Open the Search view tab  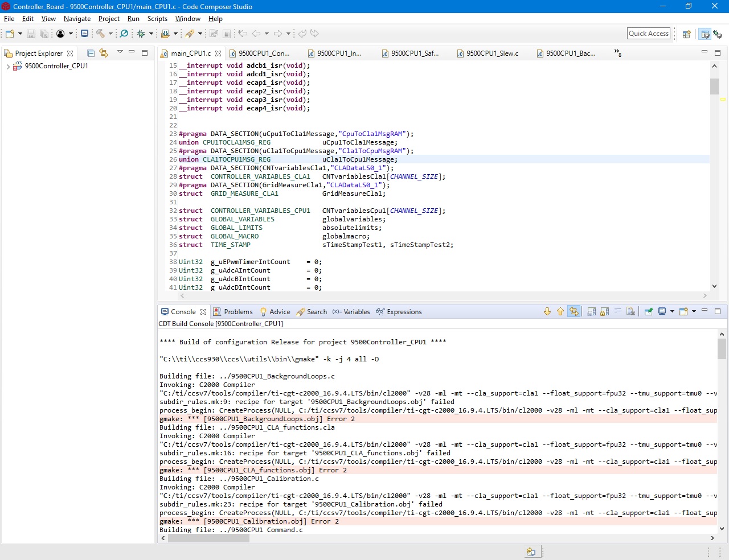point(312,312)
